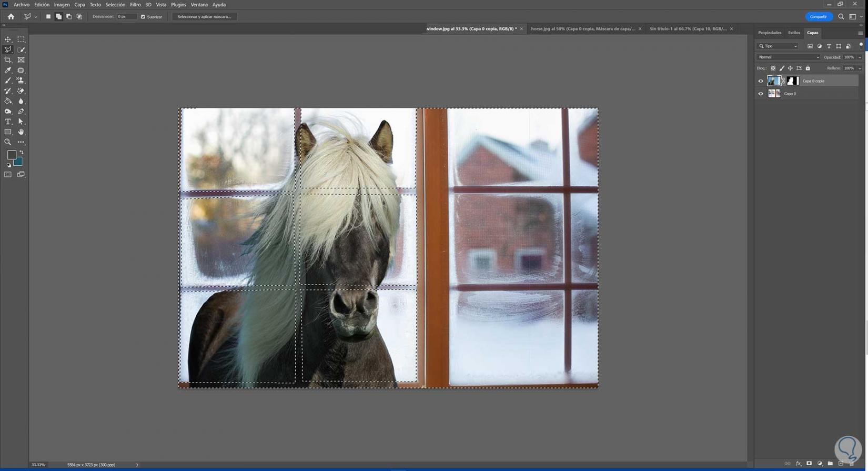The height and width of the screenshot is (471, 868).
Task: Add a layer style with fx icon
Action: (x=799, y=464)
